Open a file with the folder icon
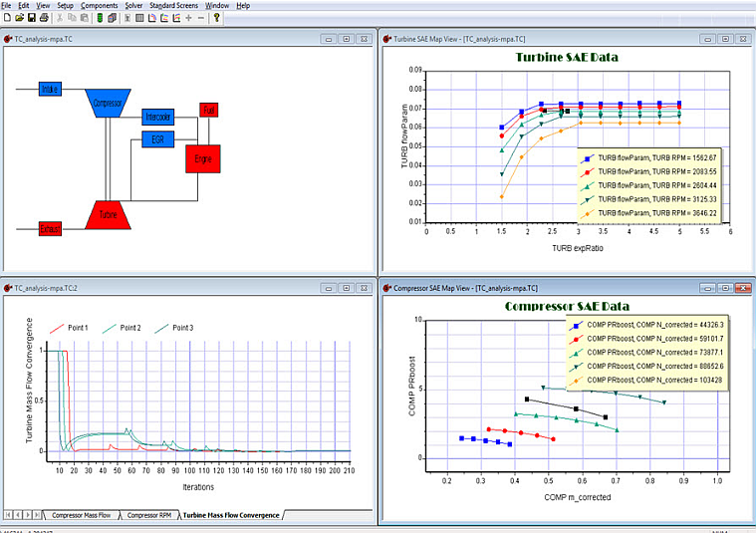The width and height of the screenshot is (756, 533). click(x=19, y=18)
